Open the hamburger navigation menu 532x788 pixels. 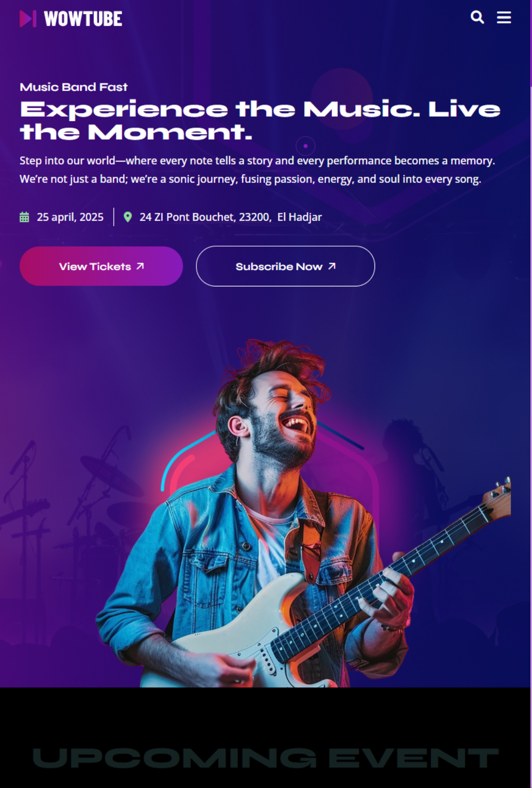pos(504,17)
